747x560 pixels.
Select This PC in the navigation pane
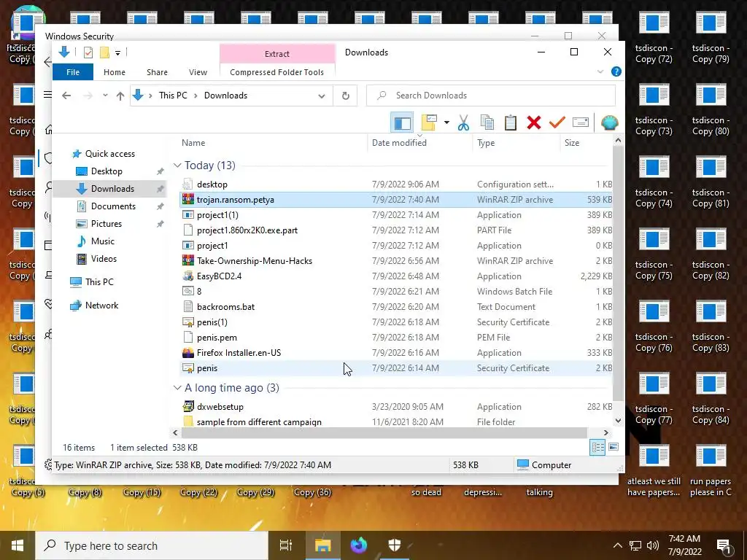tap(99, 282)
